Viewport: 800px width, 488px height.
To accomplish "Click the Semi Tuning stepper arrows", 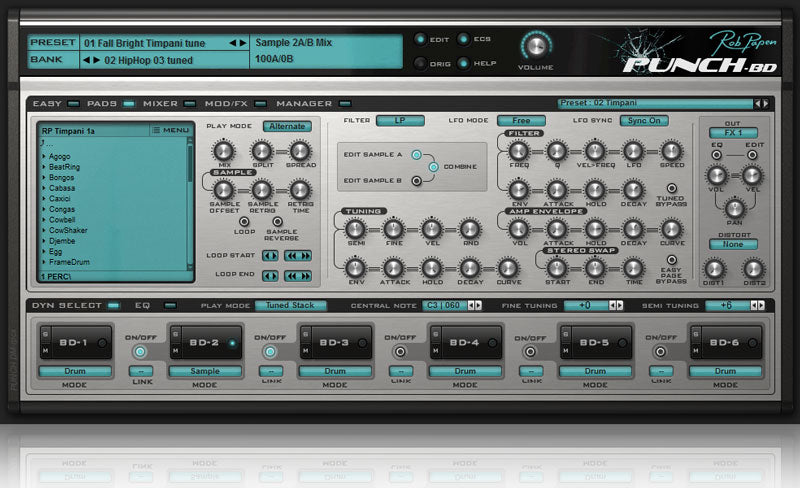I will [758, 305].
